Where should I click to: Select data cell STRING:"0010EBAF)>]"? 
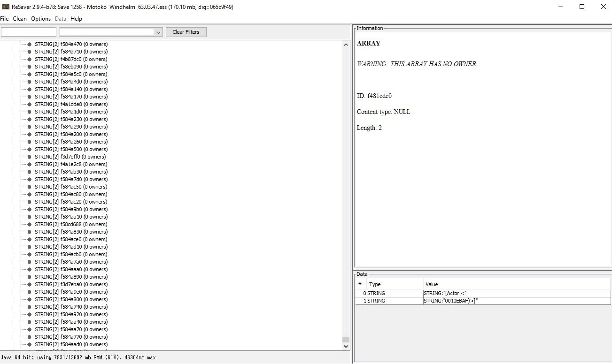517,301
